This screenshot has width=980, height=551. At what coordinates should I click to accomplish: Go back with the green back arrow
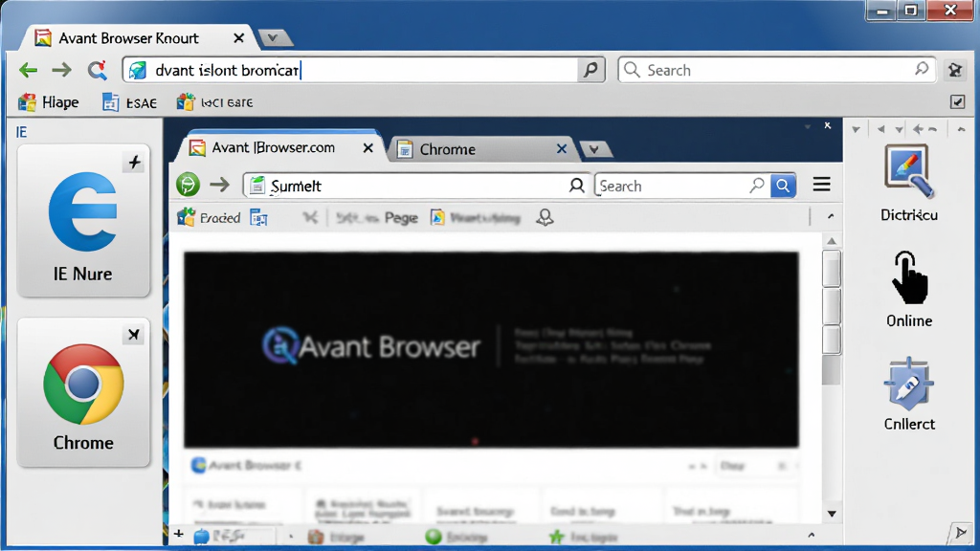point(28,70)
